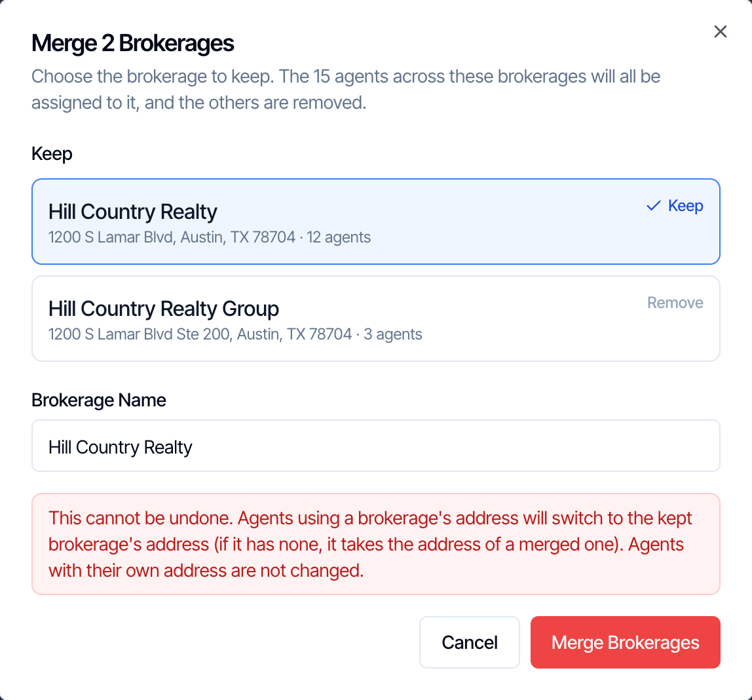The height and width of the screenshot is (700, 752).
Task: Click the Remove label on Realty Group
Action: point(675,303)
